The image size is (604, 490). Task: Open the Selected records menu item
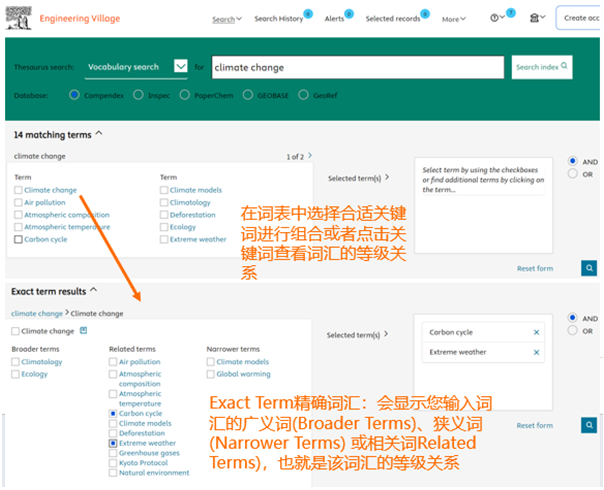pyautogui.click(x=393, y=19)
